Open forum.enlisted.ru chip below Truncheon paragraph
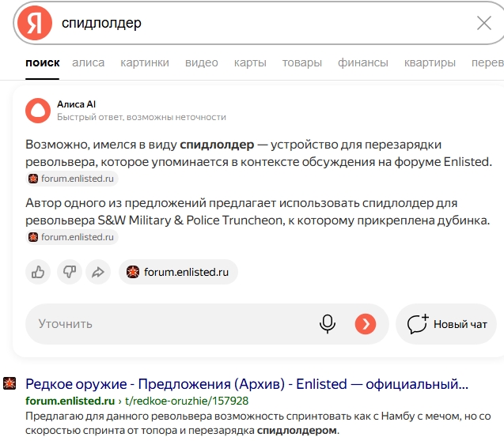 [72, 237]
